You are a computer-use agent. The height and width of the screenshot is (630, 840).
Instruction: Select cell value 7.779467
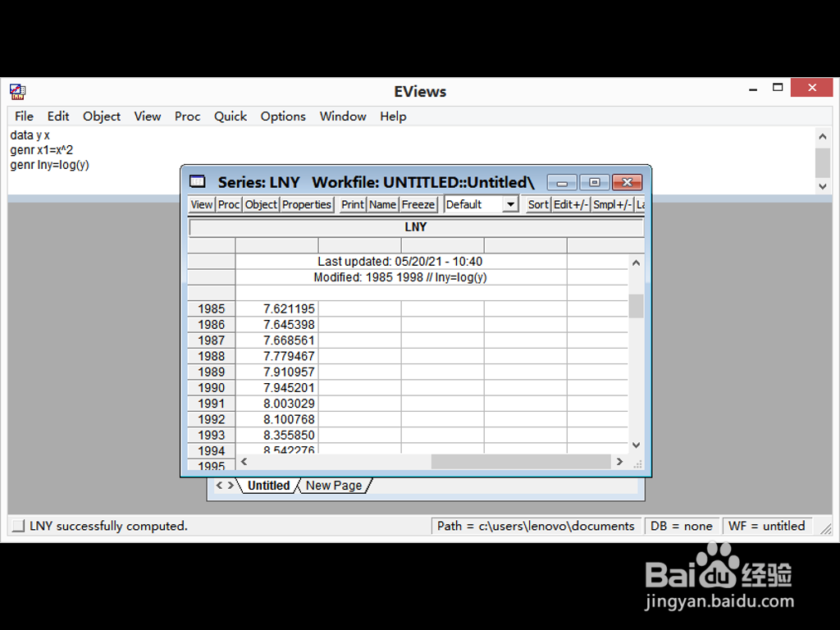point(277,356)
